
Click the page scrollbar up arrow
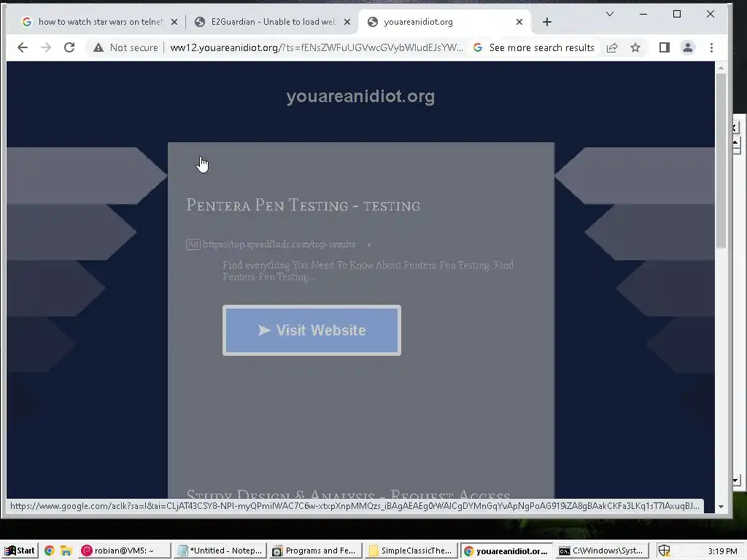click(x=721, y=68)
